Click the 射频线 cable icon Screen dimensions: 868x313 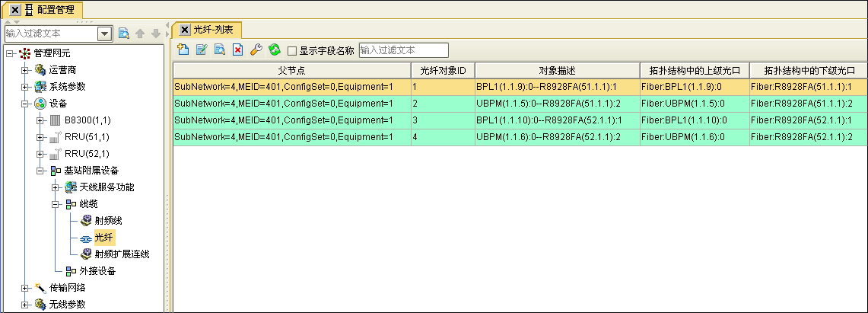point(86,221)
